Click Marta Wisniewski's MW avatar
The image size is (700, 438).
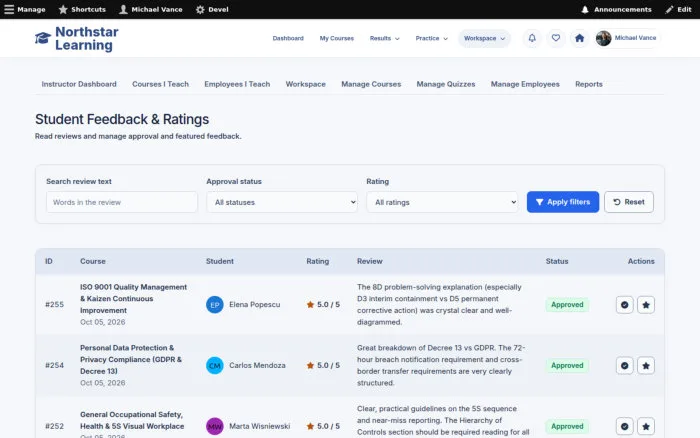pyautogui.click(x=215, y=426)
